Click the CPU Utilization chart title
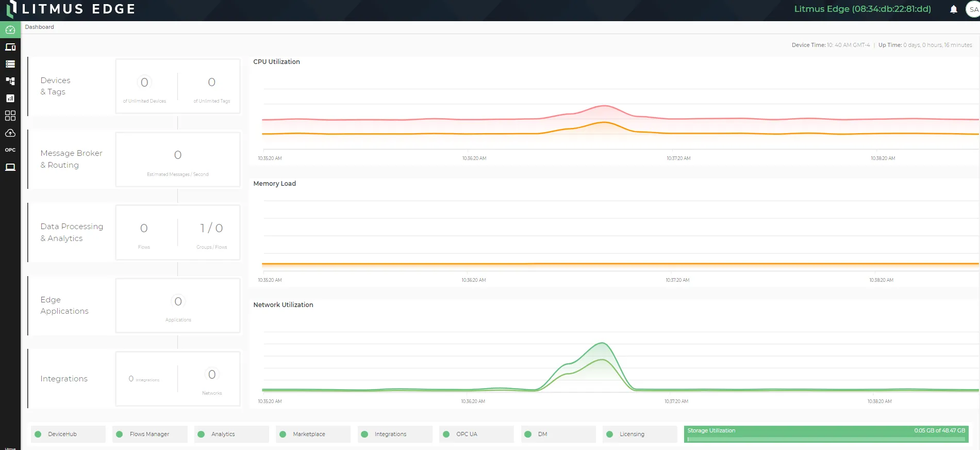Screen dimensions: 980x450 (x=276, y=61)
